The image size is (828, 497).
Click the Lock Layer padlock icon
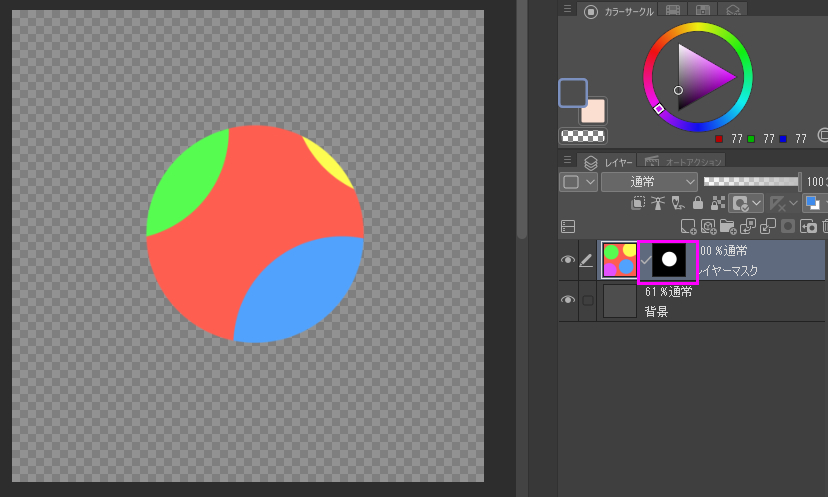(698, 203)
